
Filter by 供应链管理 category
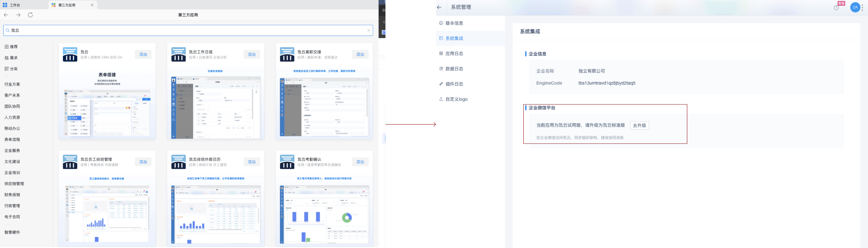click(x=14, y=184)
